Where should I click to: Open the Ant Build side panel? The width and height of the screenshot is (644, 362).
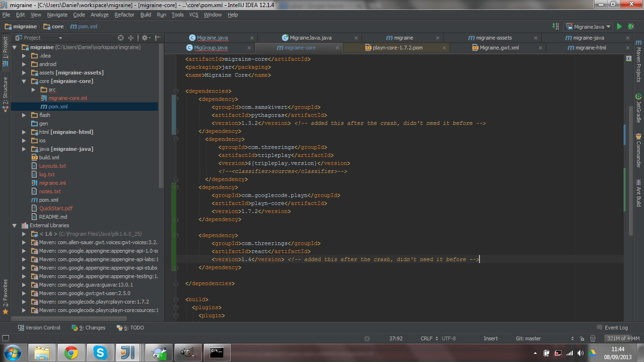click(x=639, y=194)
